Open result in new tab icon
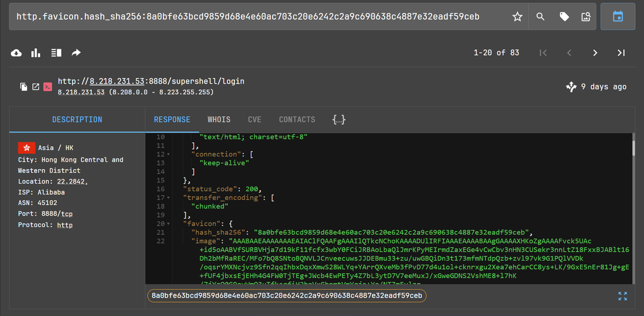The height and width of the screenshot is (316, 644). (x=35, y=87)
